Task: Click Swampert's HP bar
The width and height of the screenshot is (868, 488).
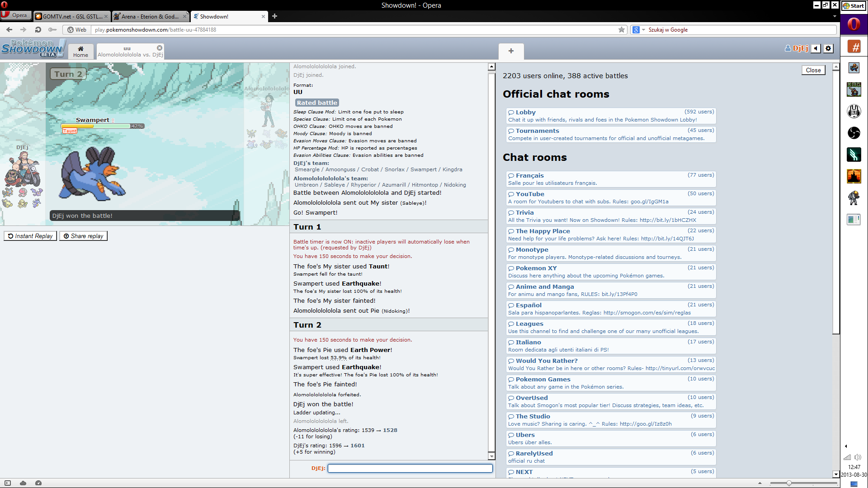Action: [103, 126]
